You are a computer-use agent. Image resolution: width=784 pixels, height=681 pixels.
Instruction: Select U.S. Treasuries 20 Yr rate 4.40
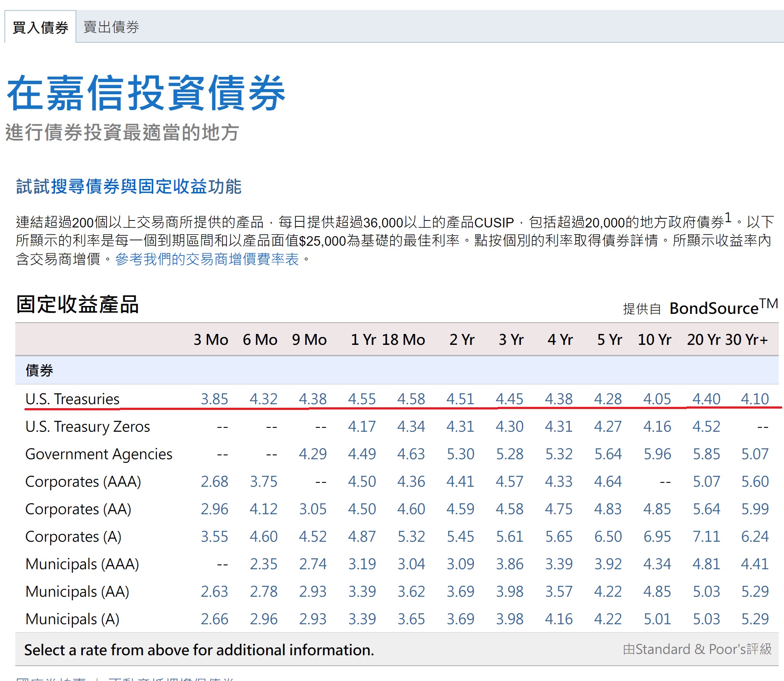[706, 399]
